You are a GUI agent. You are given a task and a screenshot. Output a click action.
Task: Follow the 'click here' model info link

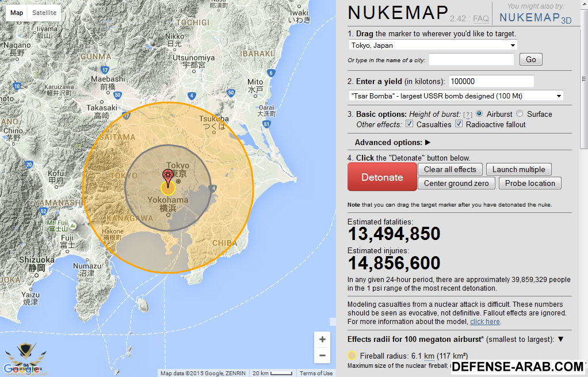pos(485,322)
